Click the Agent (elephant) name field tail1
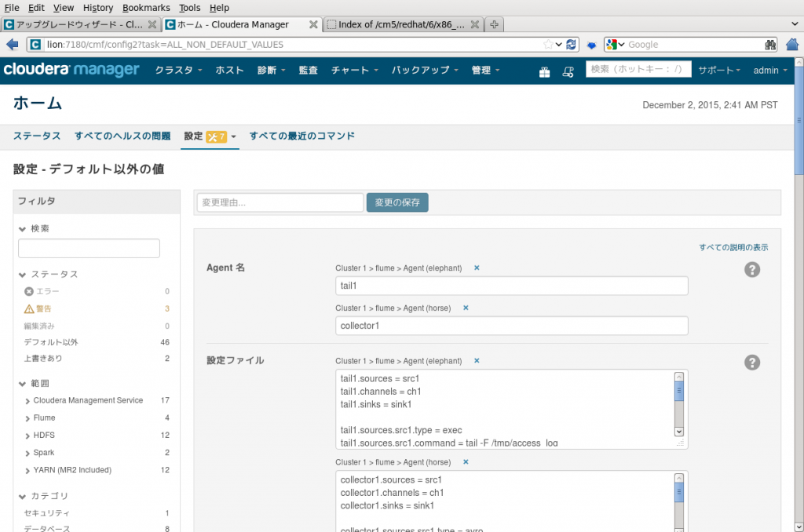This screenshot has height=532, width=804. (512, 286)
